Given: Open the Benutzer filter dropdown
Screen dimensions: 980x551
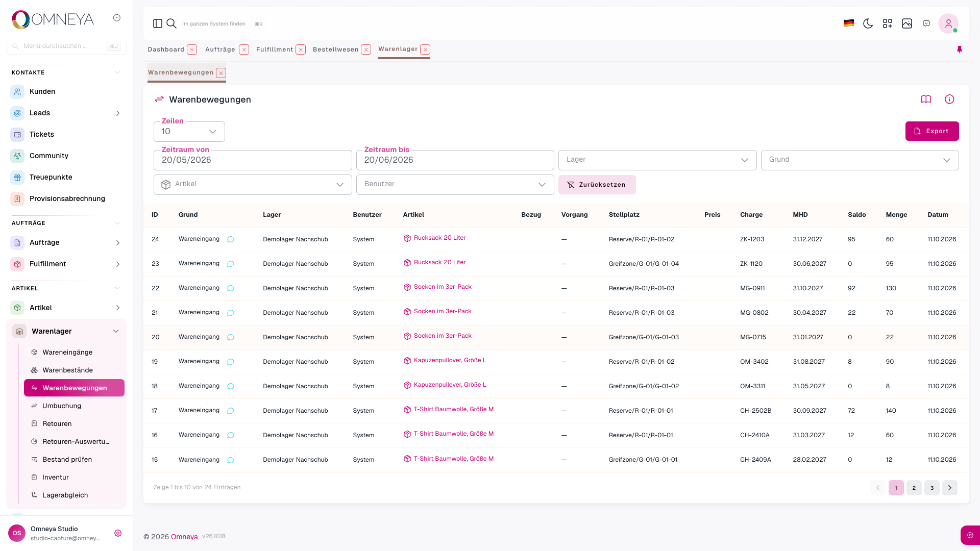Looking at the screenshot, I should pyautogui.click(x=455, y=185).
